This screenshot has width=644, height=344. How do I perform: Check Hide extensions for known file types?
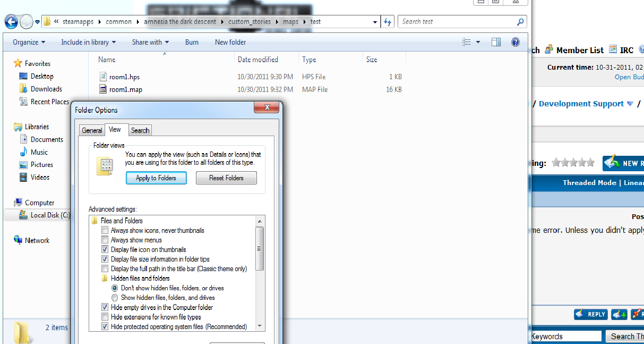105,317
